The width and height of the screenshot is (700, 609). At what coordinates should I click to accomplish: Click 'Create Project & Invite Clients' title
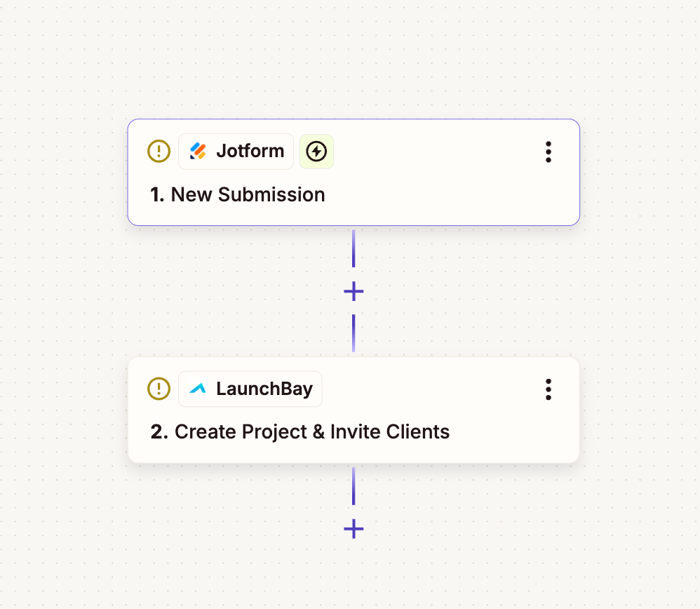point(312,431)
